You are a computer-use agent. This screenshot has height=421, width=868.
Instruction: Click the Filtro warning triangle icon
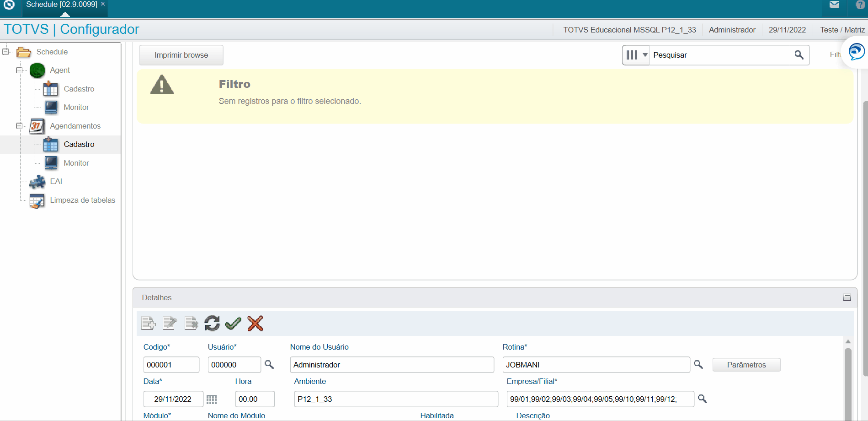162,85
